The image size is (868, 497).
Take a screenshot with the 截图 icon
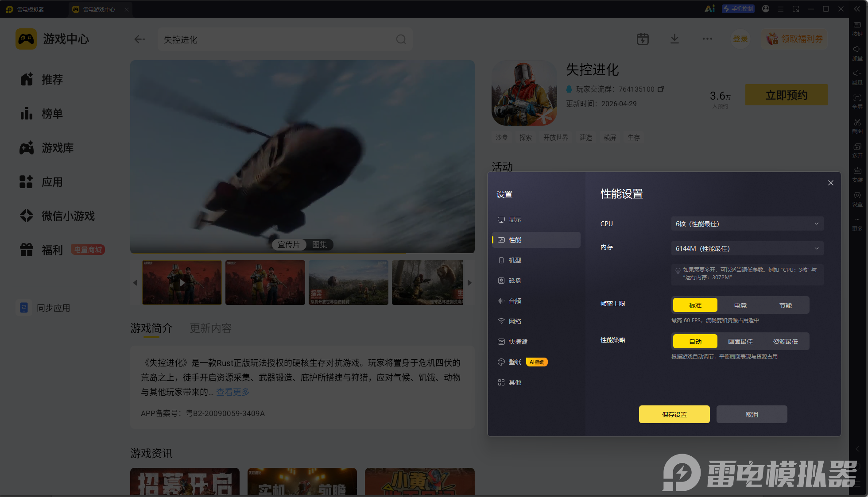pyautogui.click(x=857, y=126)
